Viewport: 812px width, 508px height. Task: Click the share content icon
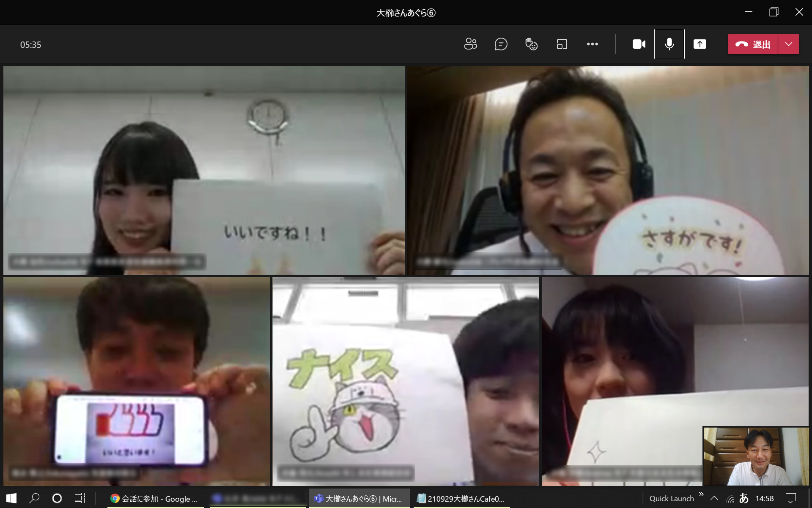click(700, 44)
